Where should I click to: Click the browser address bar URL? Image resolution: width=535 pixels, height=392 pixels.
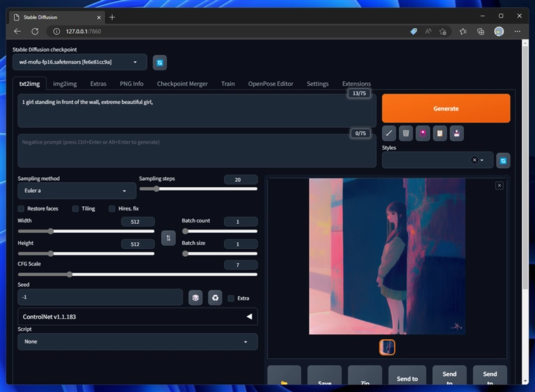coord(83,32)
